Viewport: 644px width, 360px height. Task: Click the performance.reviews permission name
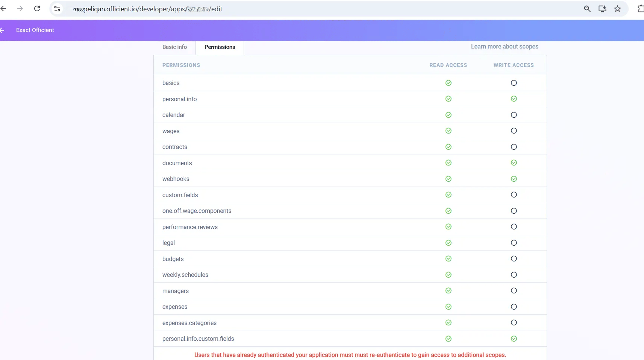pos(190,227)
